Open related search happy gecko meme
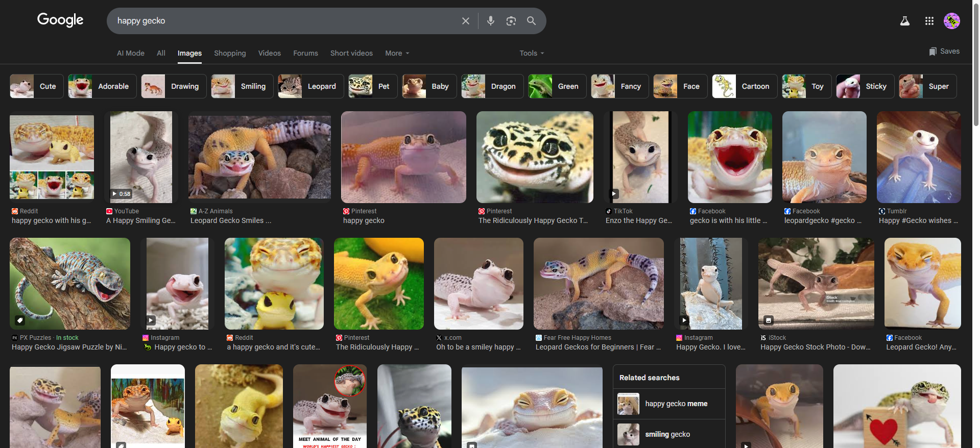Image resolution: width=980 pixels, height=448 pixels. pos(668,404)
